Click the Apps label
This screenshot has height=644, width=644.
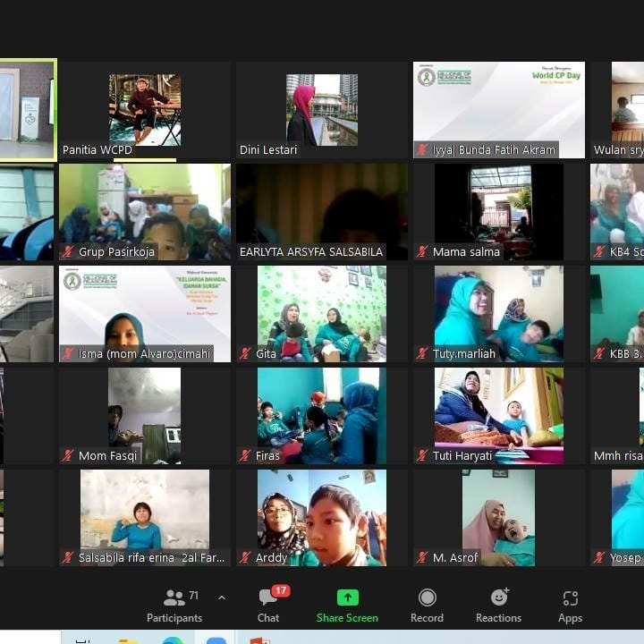click(x=570, y=618)
